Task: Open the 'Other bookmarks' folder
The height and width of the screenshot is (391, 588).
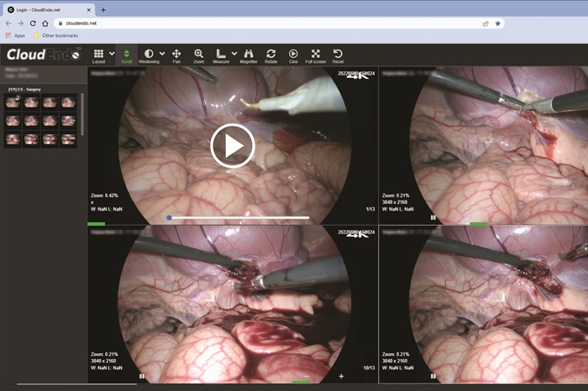Action: tap(56, 35)
